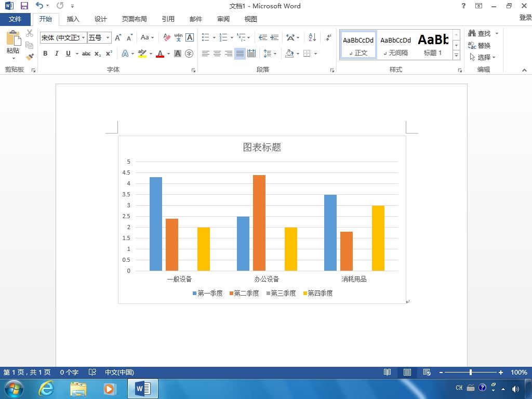Click the Copy icon in clipboard group
Screen dimensions: 532x399
(x=30, y=45)
